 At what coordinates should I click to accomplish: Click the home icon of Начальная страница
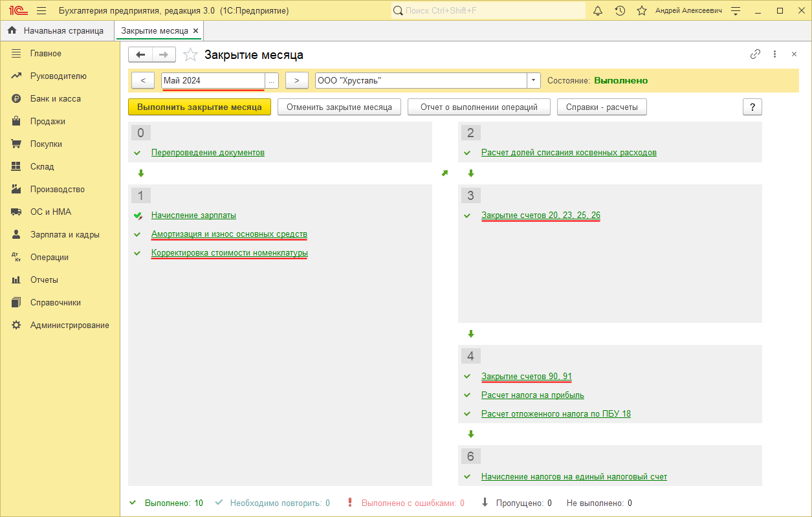point(12,30)
